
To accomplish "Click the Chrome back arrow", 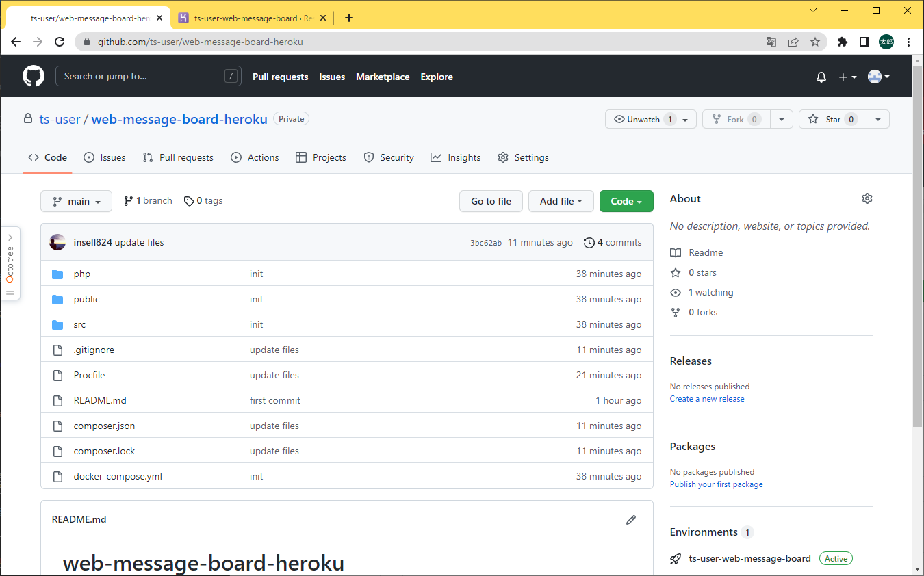I will (16, 42).
